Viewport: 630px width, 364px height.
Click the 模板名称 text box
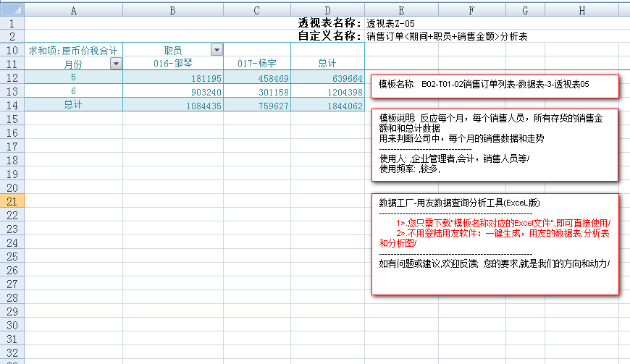click(495, 85)
